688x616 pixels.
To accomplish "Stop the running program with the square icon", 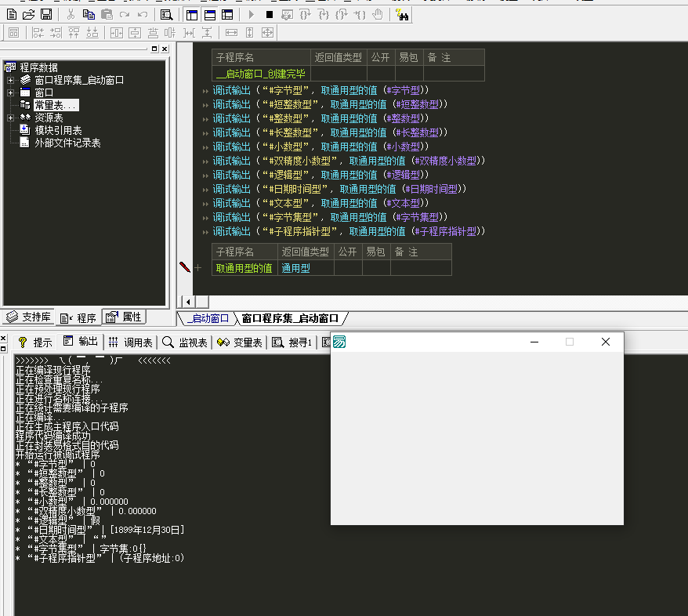I will (270, 15).
